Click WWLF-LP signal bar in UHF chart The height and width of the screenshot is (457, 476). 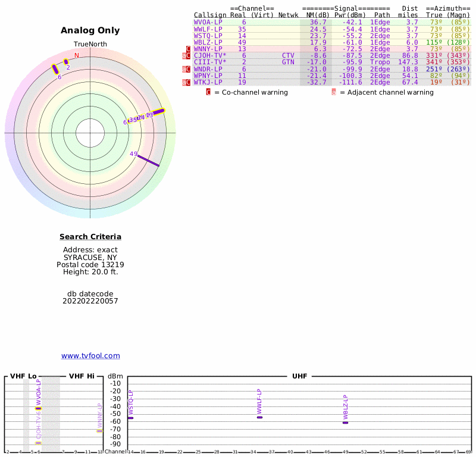[259, 417]
